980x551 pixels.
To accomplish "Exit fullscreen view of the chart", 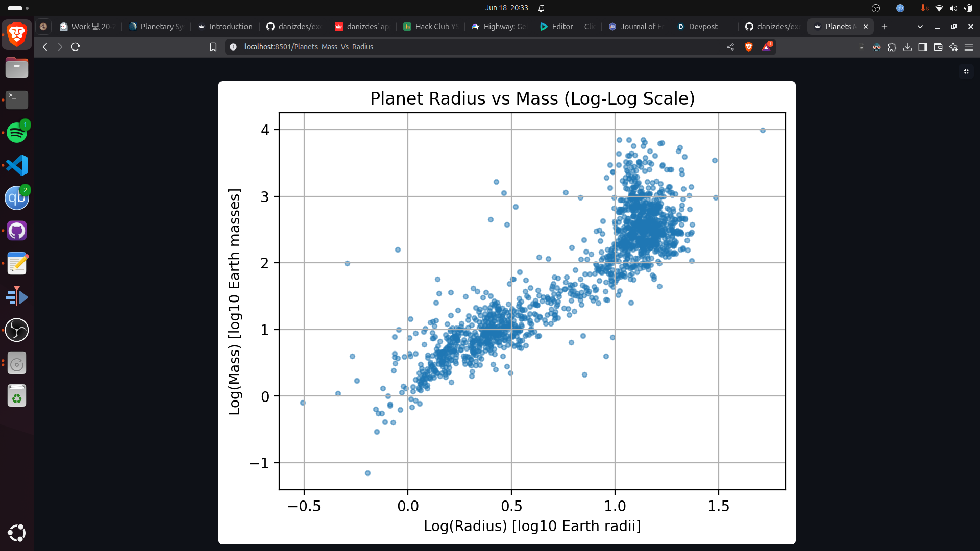I will (966, 72).
